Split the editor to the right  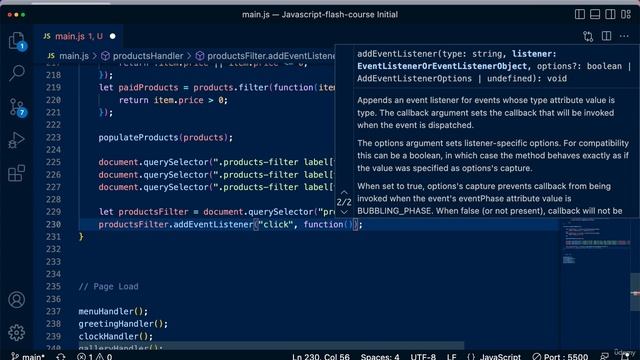pyautogui.click(x=607, y=36)
